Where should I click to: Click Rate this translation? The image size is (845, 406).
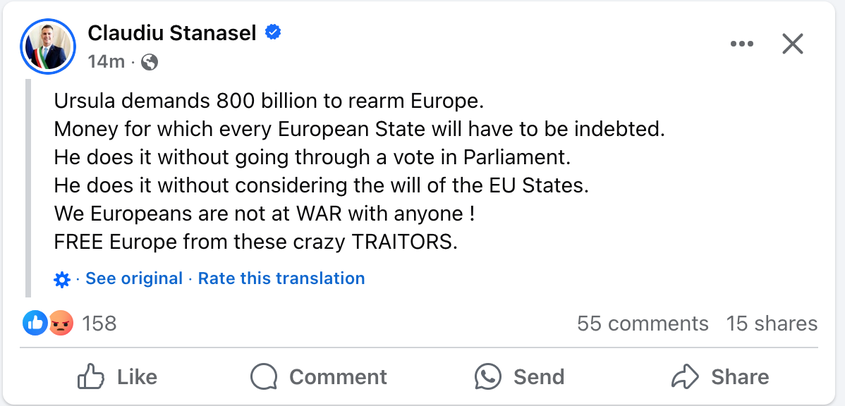(281, 278)
